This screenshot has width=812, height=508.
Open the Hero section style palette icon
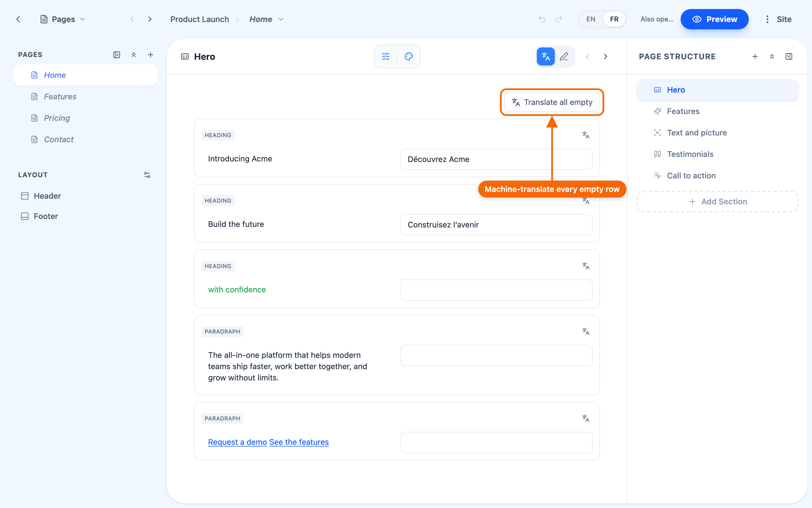point(409,56)
